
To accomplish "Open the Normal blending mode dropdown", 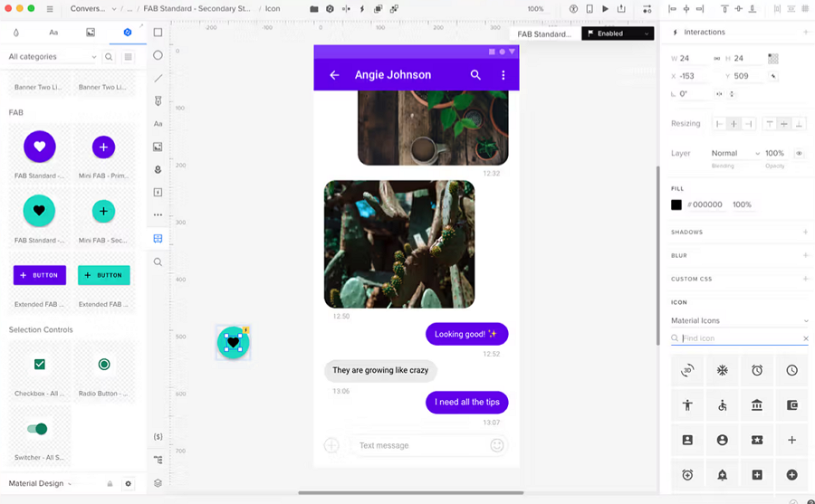I will point(735,153).
